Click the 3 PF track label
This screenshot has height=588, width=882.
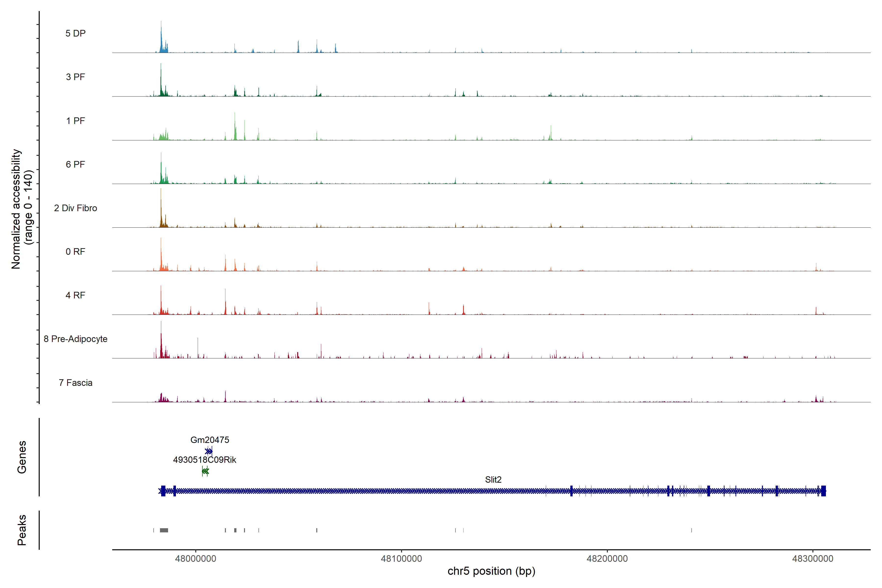[x=75, y=77]
